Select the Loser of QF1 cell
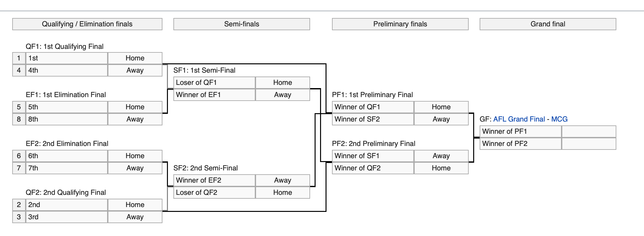Screen dimensions: 644x236 (214, 83)
